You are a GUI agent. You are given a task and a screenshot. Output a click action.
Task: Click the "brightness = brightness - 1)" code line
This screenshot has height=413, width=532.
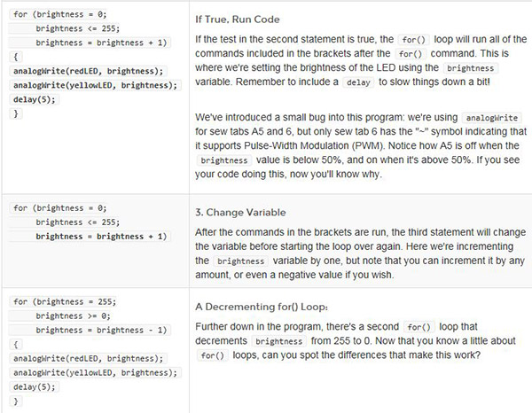click(x=100, y=330)
